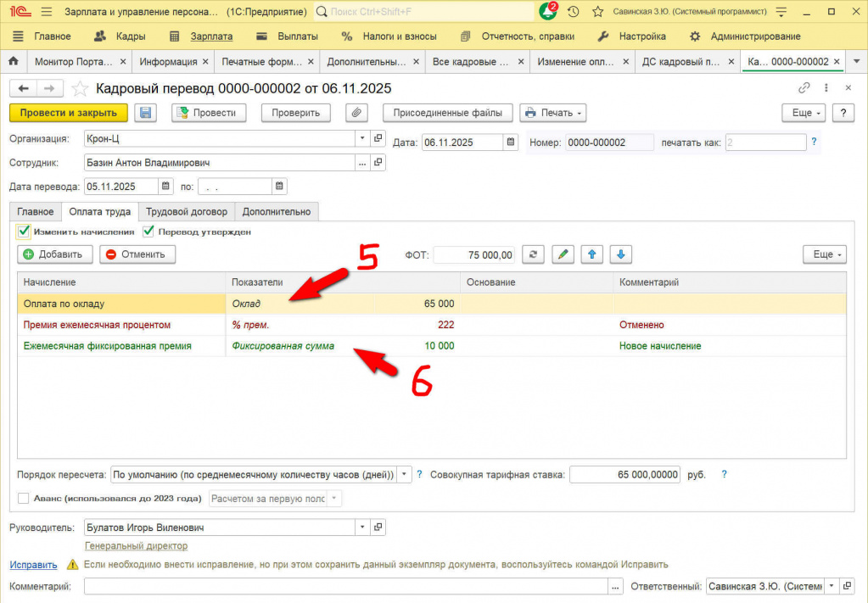Expand the open tabs list arrow
868x603 pixels.
(856, 61)
